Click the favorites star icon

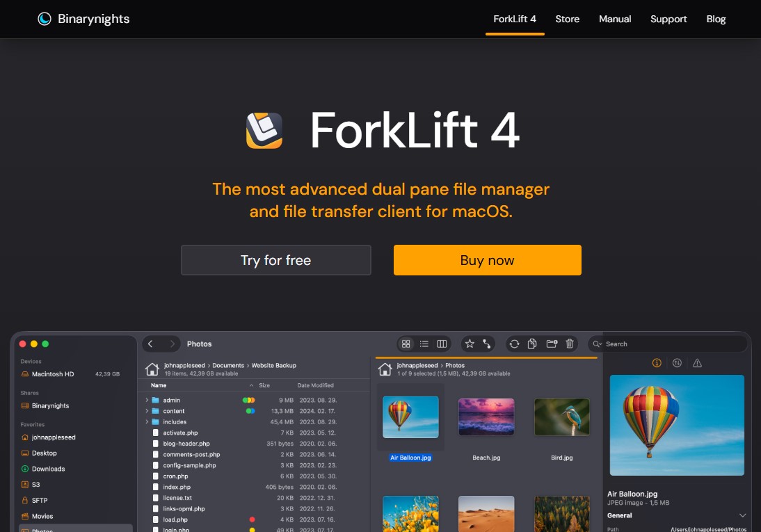click(470, 344)
